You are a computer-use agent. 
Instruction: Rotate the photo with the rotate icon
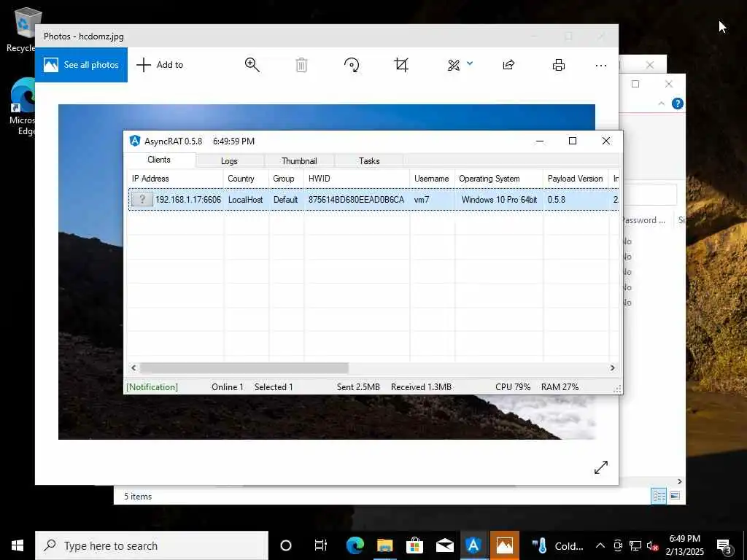tap(352, 65)
